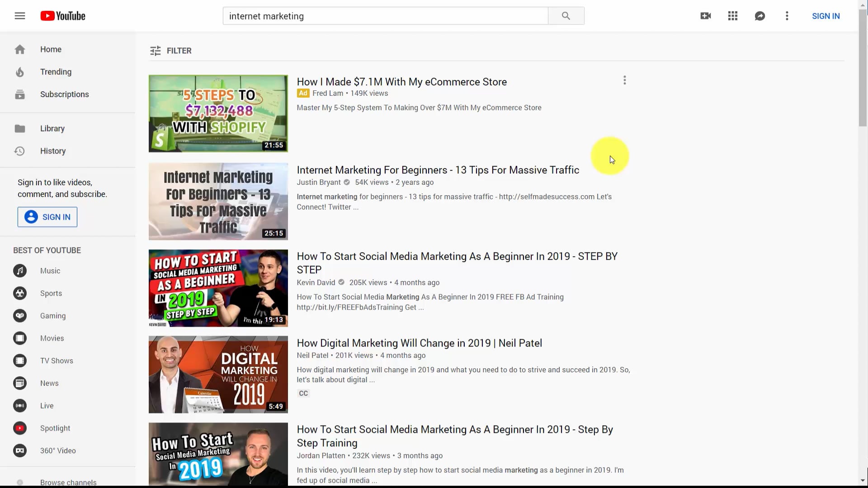Open the Live channel icon
The width and height of the screenshot is (868, 488).
[x=20, y=406]
